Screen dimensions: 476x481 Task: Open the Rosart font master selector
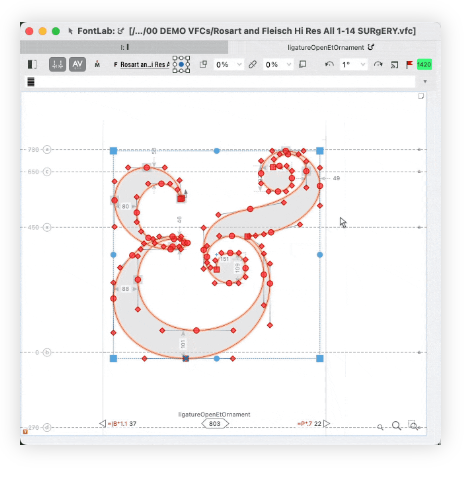pos(142,65)
